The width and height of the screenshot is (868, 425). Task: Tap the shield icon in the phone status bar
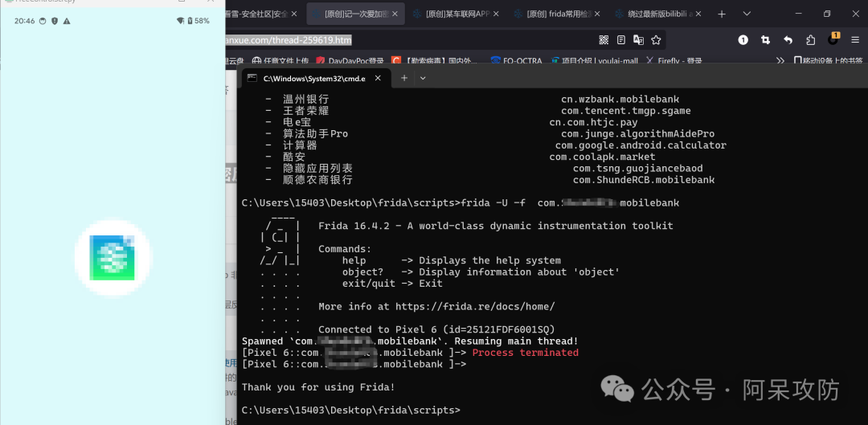point(55,20)
